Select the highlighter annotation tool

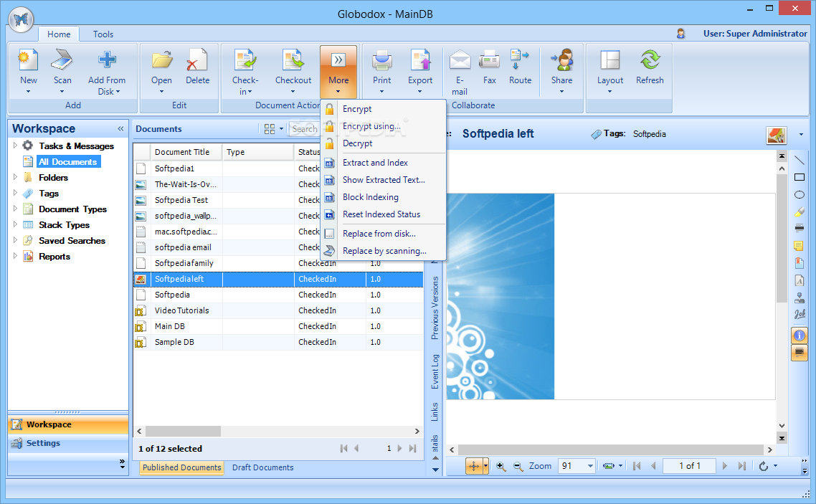point(800,211)
